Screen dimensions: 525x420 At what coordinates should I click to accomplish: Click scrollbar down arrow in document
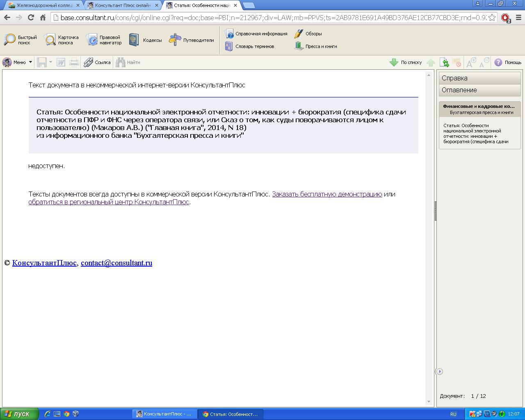(429, 402)
